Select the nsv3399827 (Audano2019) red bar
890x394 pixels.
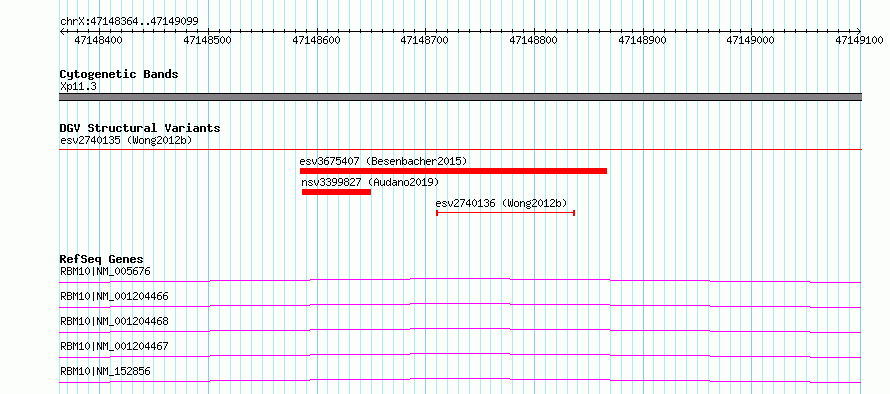[x=337, y=192]
